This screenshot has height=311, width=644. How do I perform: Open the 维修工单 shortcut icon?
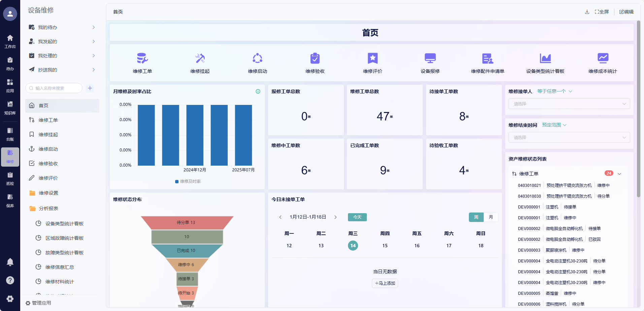(142, 59)
